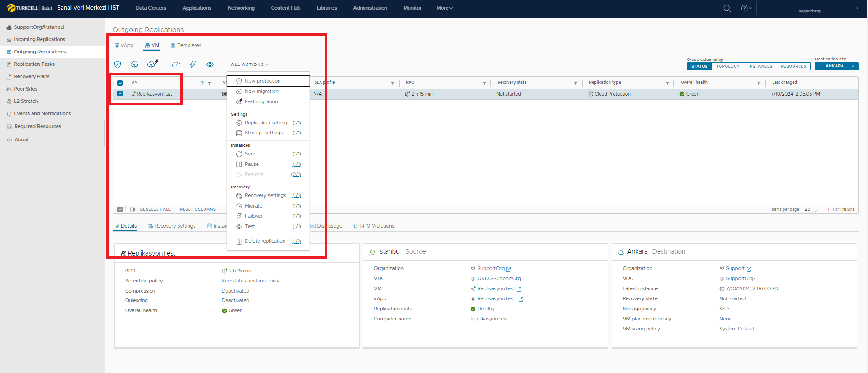868x373 pixels.
Task: Click the Turkcell Bulut logo
Action: click(30, 8)
